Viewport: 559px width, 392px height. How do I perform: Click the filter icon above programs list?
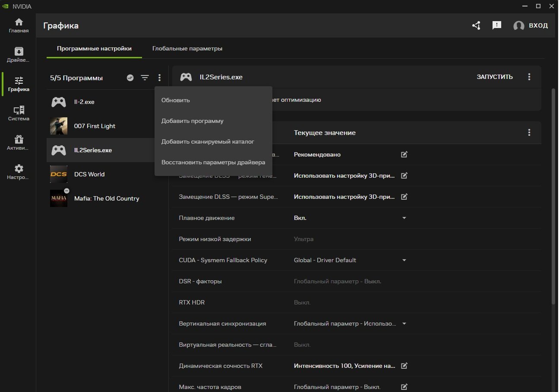145,78
